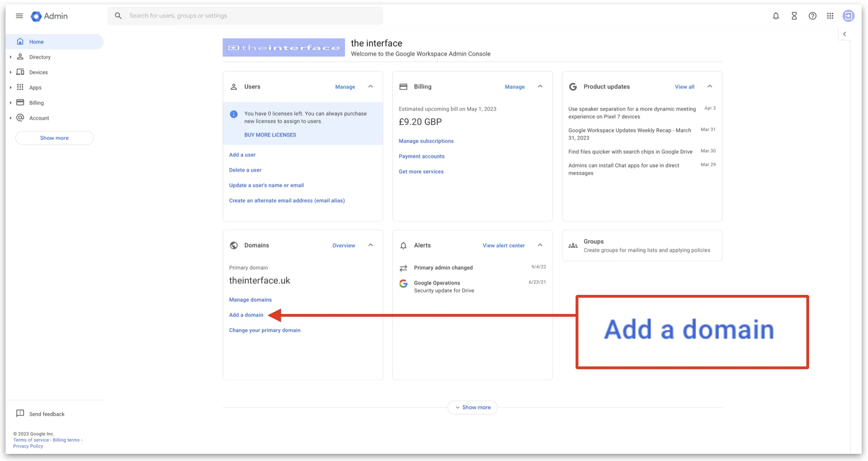Click View all product updates
Screen dimensions: 868x461
tap(684, 87)
